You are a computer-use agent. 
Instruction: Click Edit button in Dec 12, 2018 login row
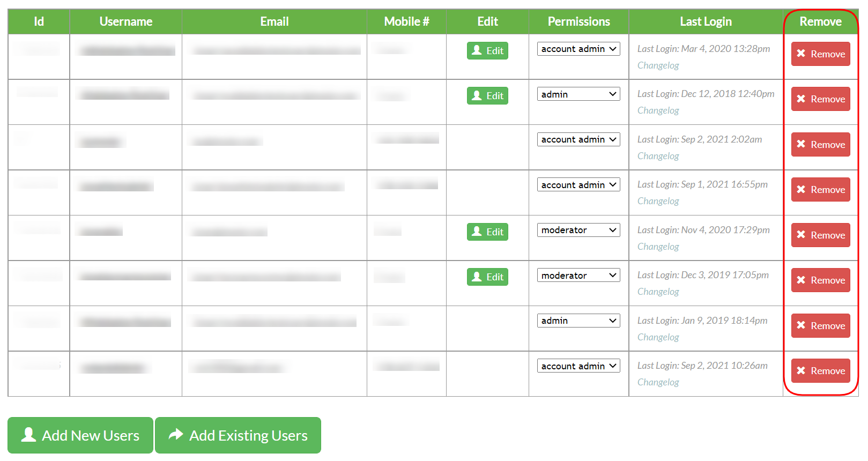(487, 96)
